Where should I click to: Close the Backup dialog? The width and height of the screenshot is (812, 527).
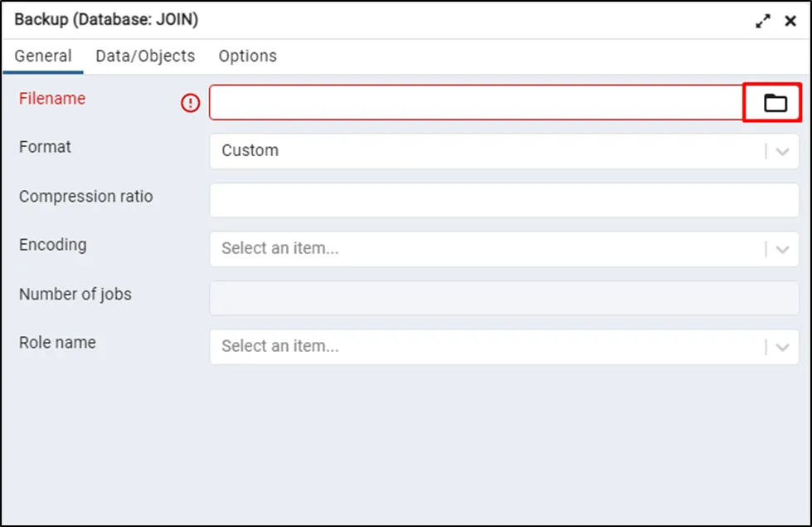(x=790, y=22)
